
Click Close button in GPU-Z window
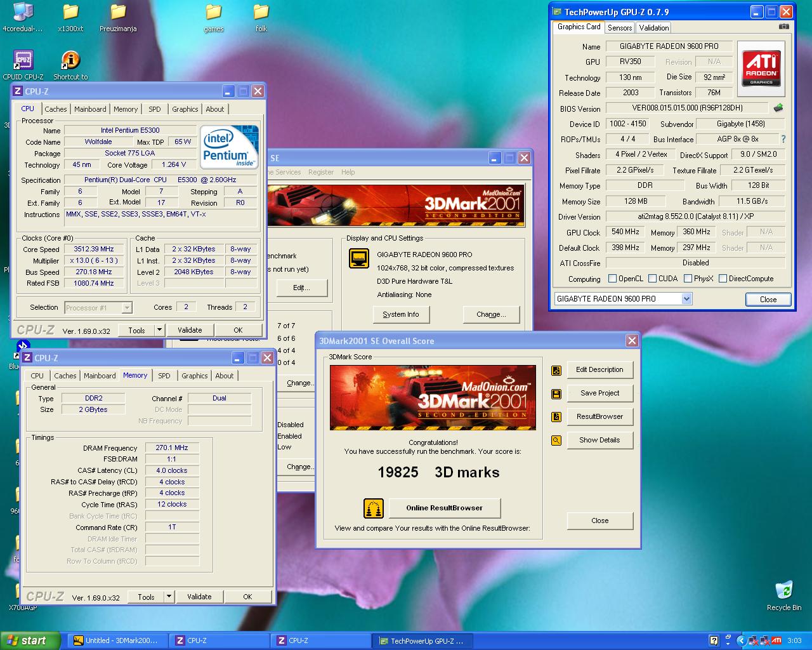click(x=768, y=300)
